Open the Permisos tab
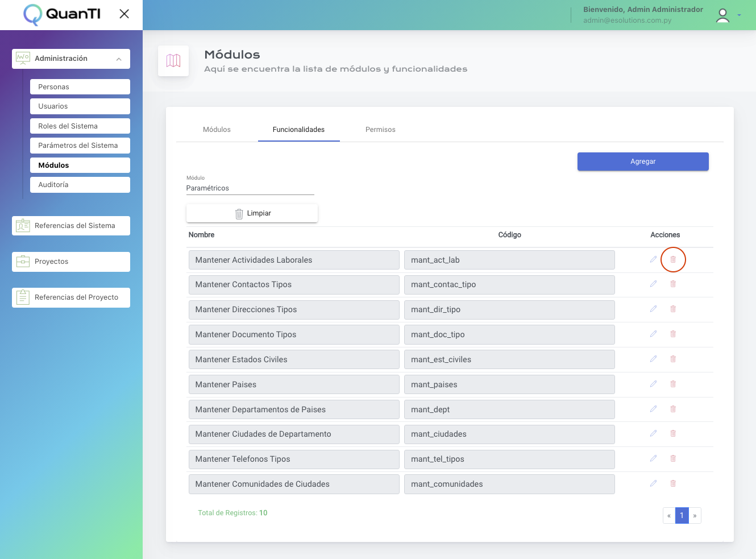Image resolution: width=756 pixels, height=559 pixels. 380,130
